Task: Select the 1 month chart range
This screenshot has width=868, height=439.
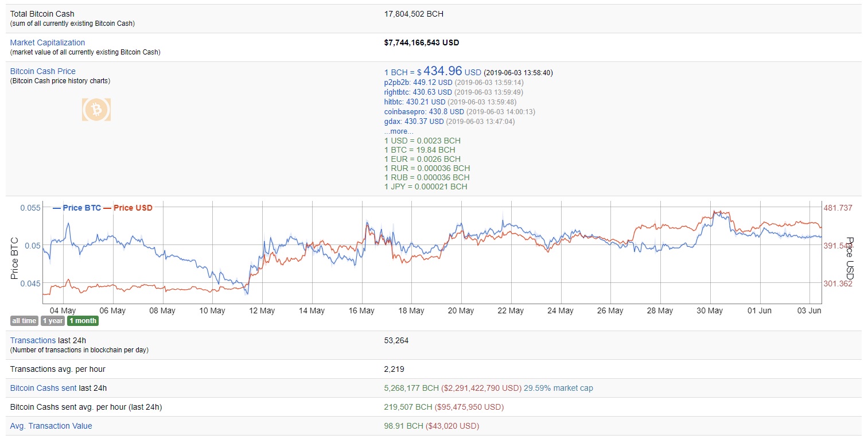Action: pyautogui.click(x=83, y=321)
